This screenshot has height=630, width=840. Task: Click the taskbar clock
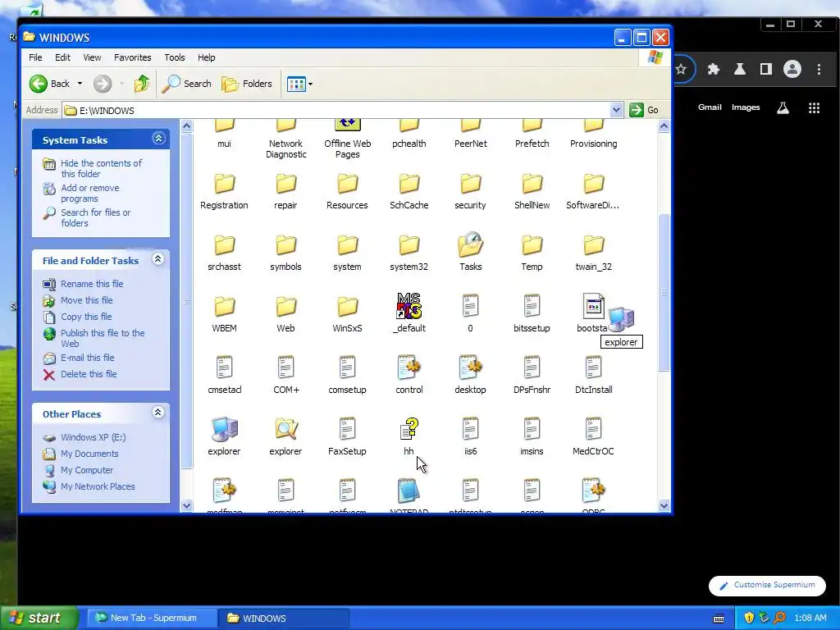tap(810, 619)
